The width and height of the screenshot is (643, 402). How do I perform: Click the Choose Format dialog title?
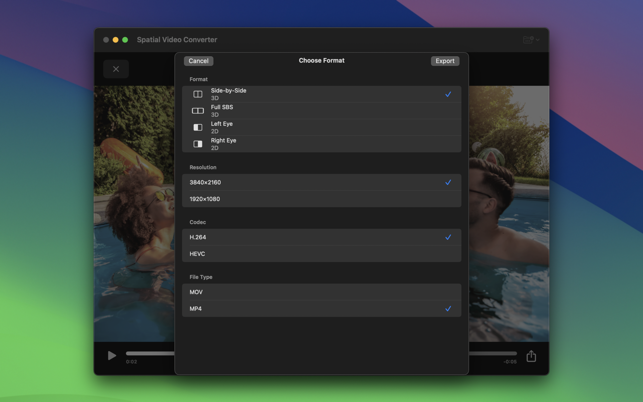[322, 60]
